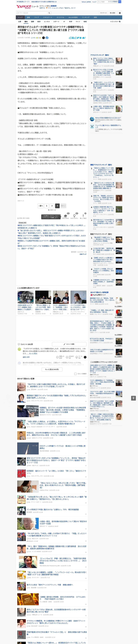This screenshot has width=138, height=644.
Task: Select the トップ tab
Action: 20,17
